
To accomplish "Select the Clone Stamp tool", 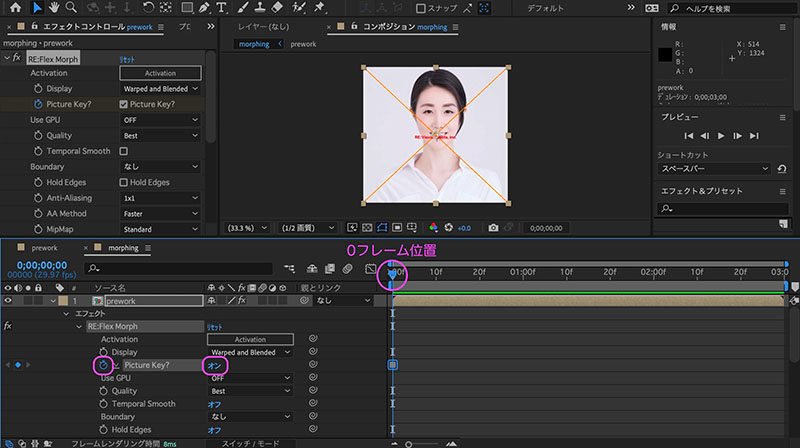I will pyautogui.click(x=260, y=7).
